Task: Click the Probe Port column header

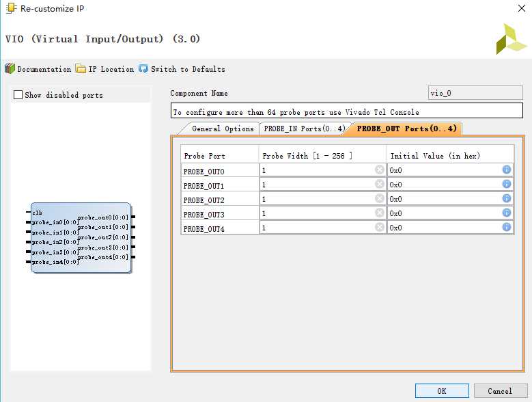Action: [x=205, y=156]
